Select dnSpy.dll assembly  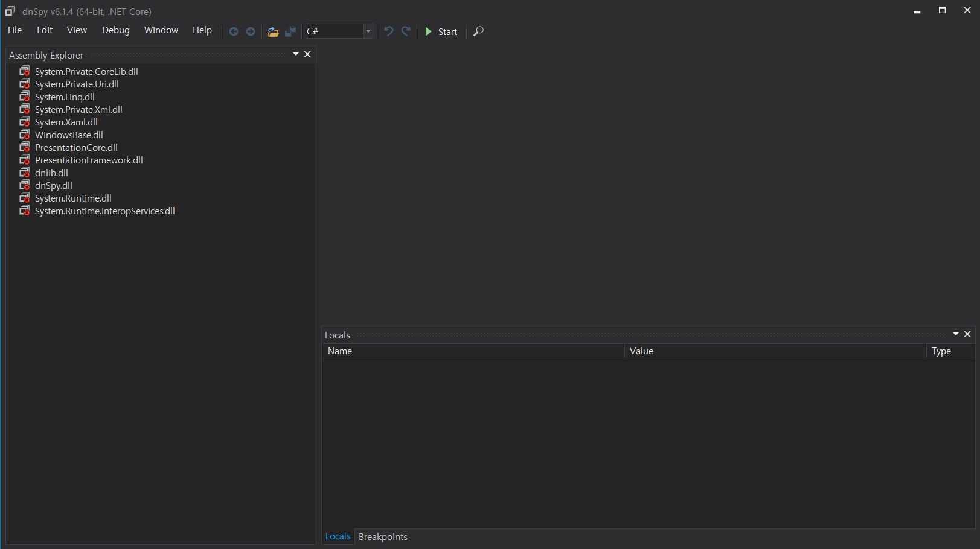54,185
